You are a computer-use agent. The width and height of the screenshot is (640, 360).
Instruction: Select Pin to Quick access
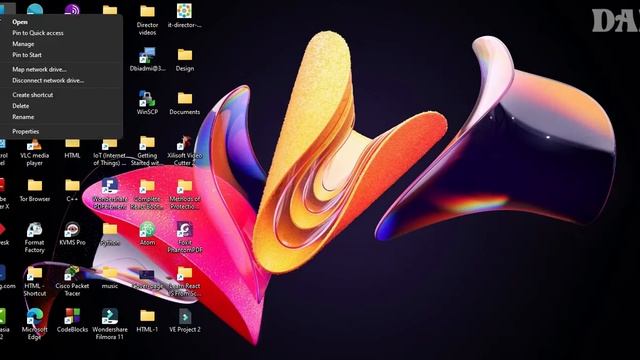[x=38, y=33]
